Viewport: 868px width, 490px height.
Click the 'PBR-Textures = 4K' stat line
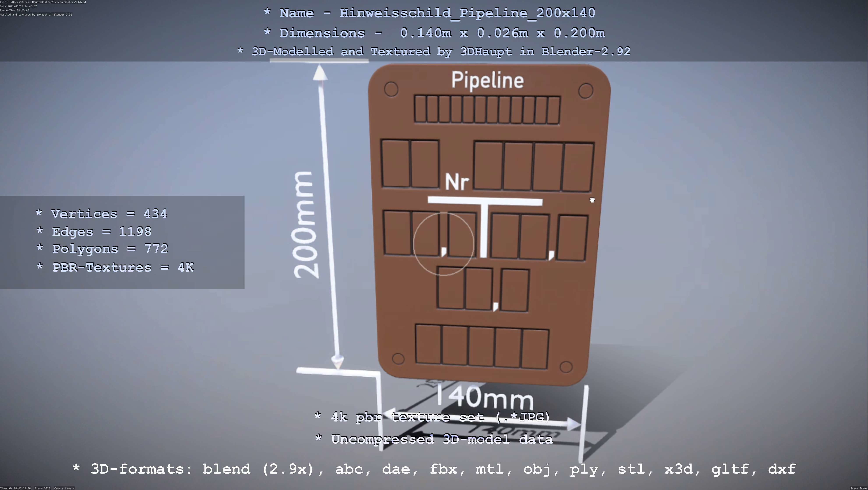pos(115,267)
